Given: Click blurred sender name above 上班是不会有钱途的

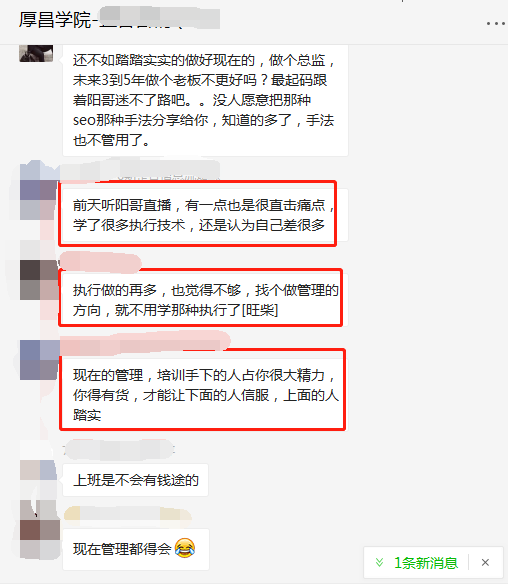Looking at the screenshot, I should [x=119, y=450].
